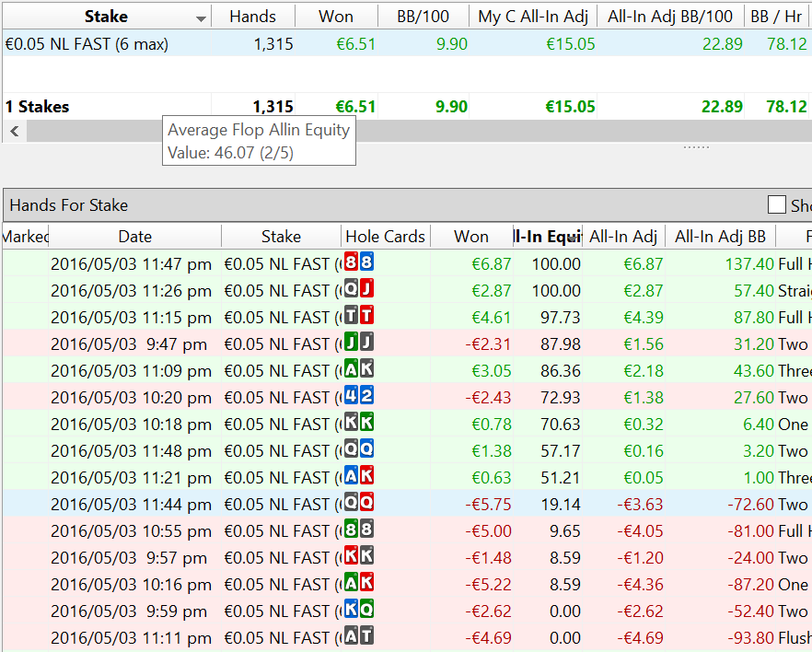Click the 72.93 all-in equity value

pyautogui.click(x=561, y=398)
